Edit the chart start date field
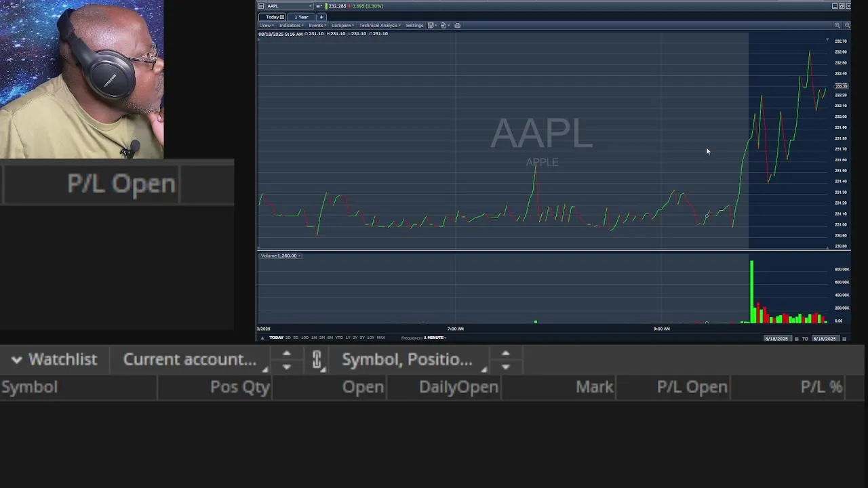Image resolution: width=868 pixels, height=488 pixels. tap(778, 339)
